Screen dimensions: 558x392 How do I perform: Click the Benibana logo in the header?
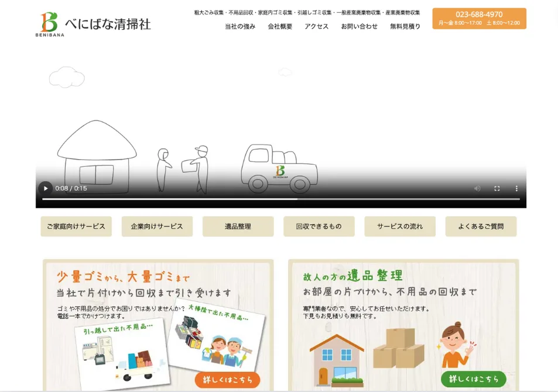(x=93, y=24)
